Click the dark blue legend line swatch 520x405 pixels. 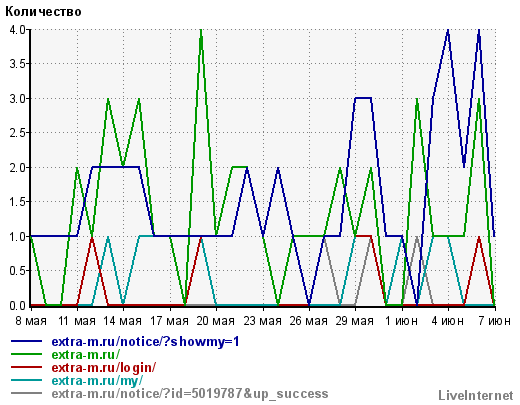27,341
